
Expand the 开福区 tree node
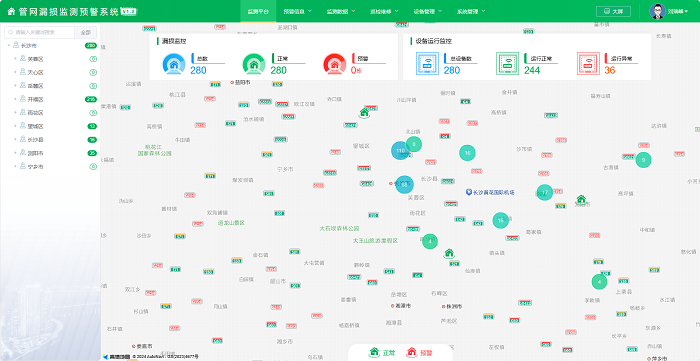(15, 99)
